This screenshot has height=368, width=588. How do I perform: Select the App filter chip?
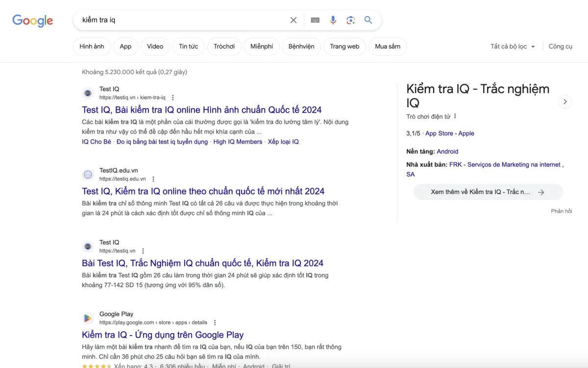tap(125, 47)
